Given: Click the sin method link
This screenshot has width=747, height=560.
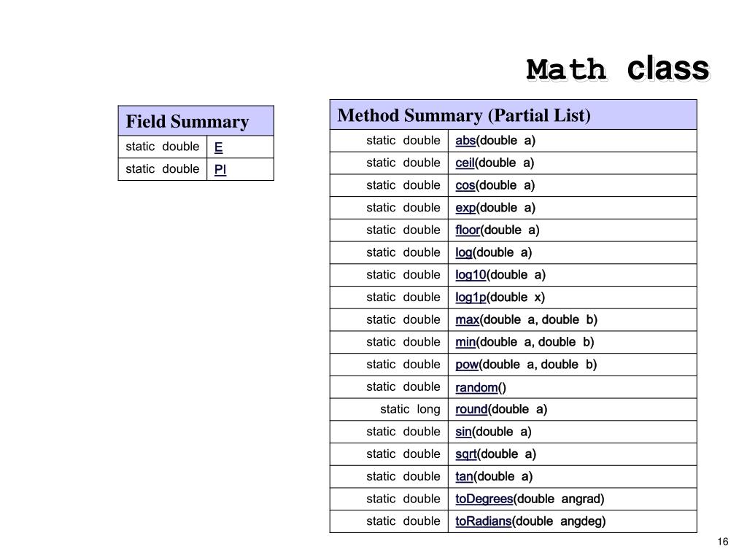Looking at the screenshot, I should coord(463,432).
